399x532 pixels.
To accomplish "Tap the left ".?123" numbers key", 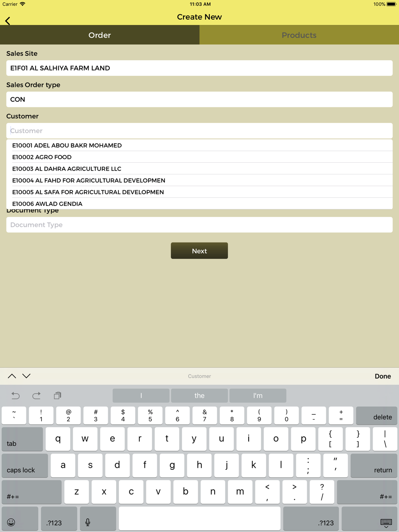I will tap(59, 519).
